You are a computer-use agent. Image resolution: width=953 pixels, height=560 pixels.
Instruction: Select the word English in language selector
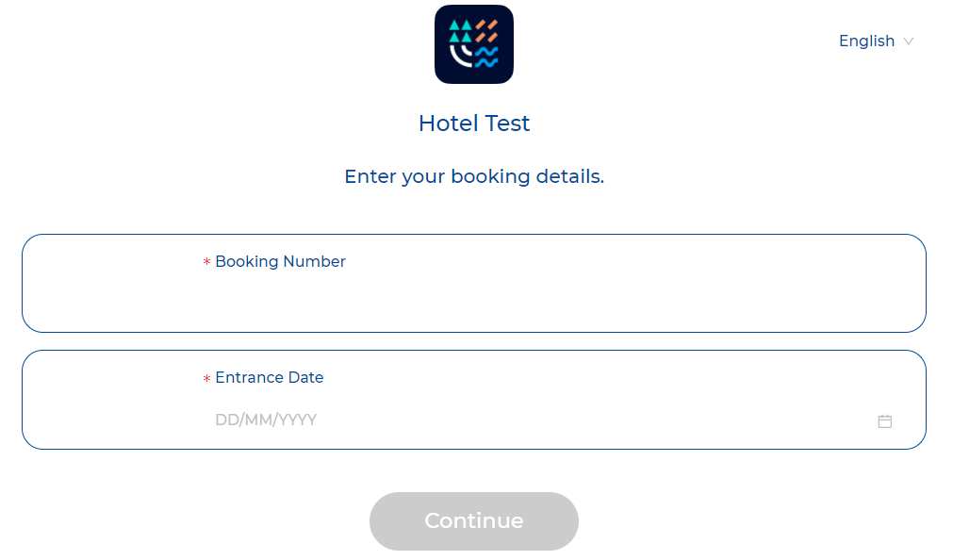click(x=866, y=41)
